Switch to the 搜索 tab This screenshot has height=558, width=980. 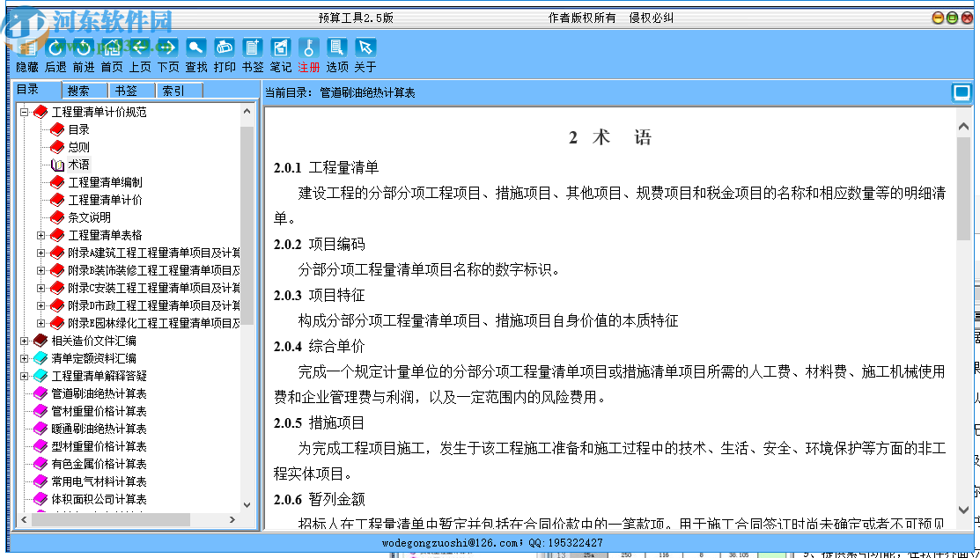(x=85, y=91)
